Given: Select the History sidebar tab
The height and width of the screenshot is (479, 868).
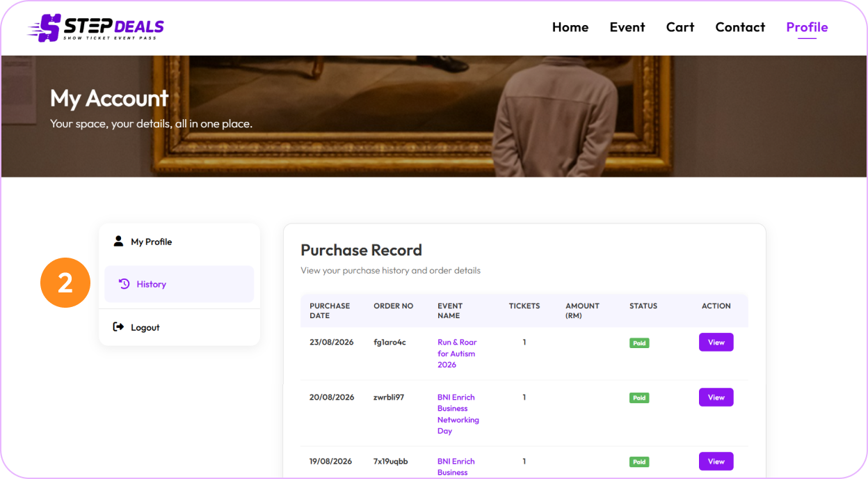Looking at the screenshot, I should click(x=179, y=284).
